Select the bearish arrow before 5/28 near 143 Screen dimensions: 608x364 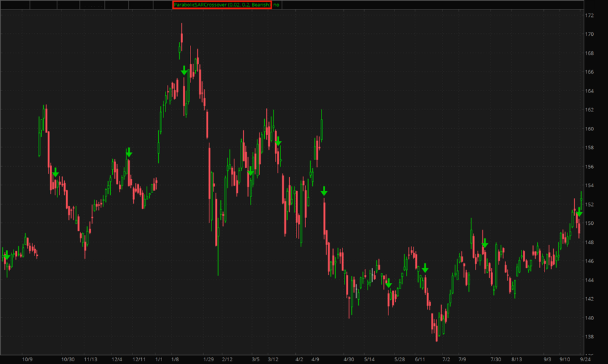[x=388, y=284]
